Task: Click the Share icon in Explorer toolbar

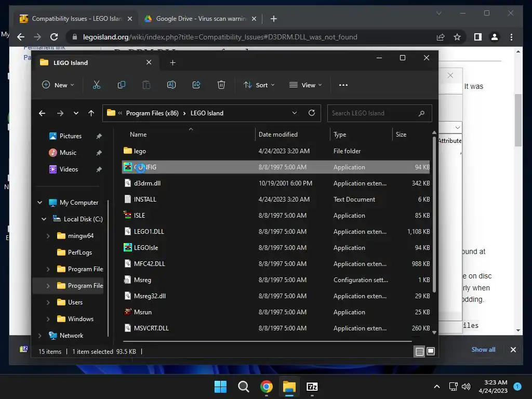Action: coord(196,85)
